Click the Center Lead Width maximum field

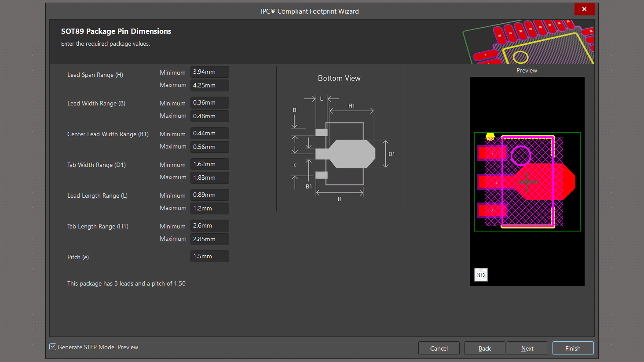pos(209,147)
